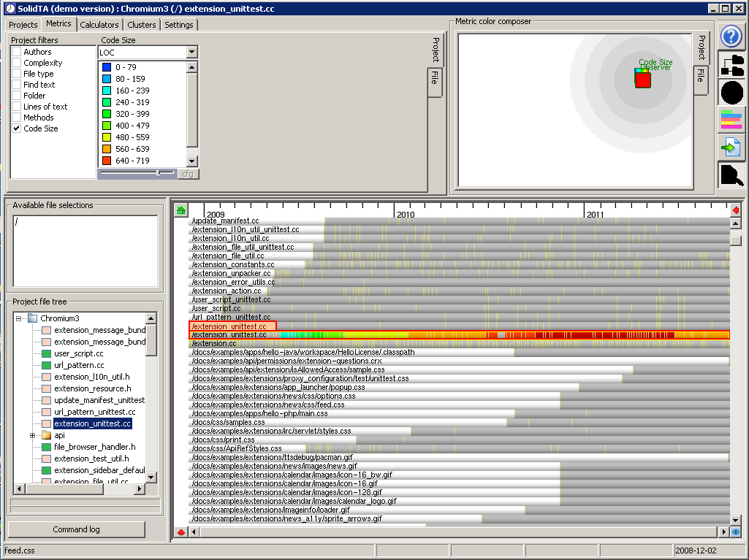Click the colored horizontal bars icon
Image resolution: width=749 pixels, height=560 pixels.
(731, 120)
